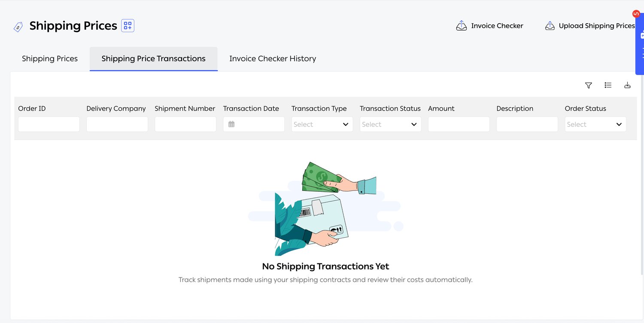The width and height of the screenshot is (644, 323).
Task: Click the Transaction Date column header
Action: click(251, 109)
